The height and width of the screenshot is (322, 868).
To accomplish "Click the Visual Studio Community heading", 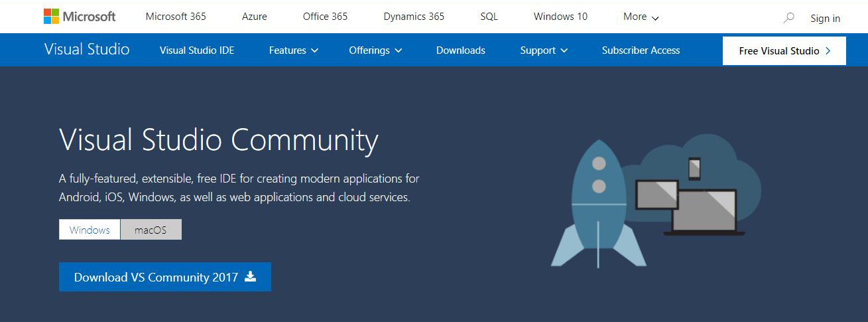I will (x=219, y=140).
